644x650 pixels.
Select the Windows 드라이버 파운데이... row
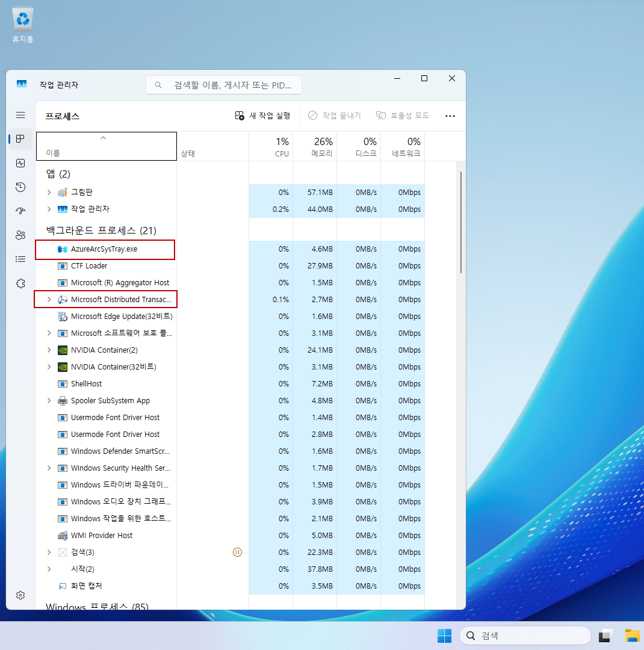pyautogui.click(x=230, y=485)
